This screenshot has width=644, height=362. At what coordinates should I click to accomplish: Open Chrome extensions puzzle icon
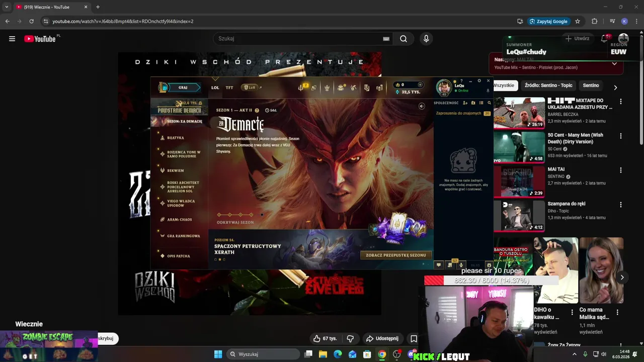click(x=595, y=21)
